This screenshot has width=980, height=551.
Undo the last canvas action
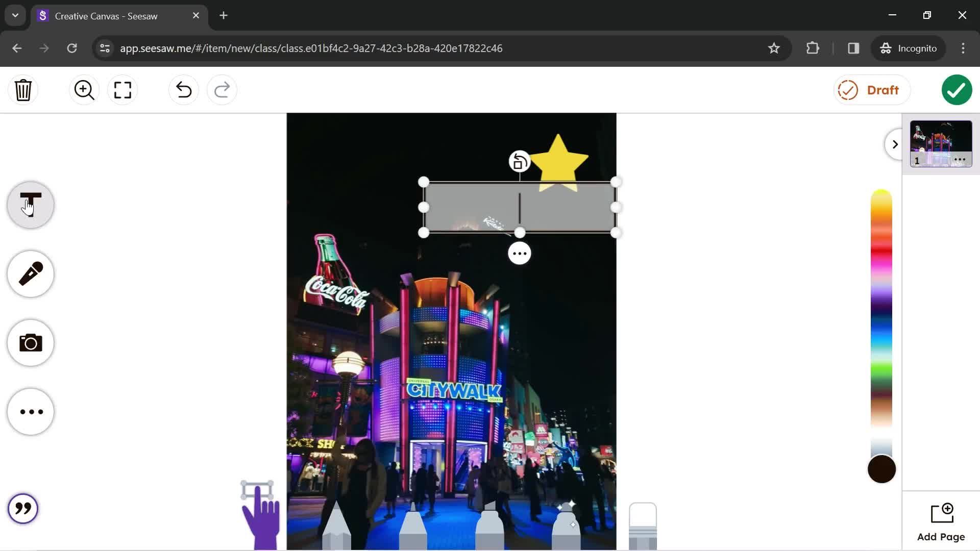(x=184, y=90)
